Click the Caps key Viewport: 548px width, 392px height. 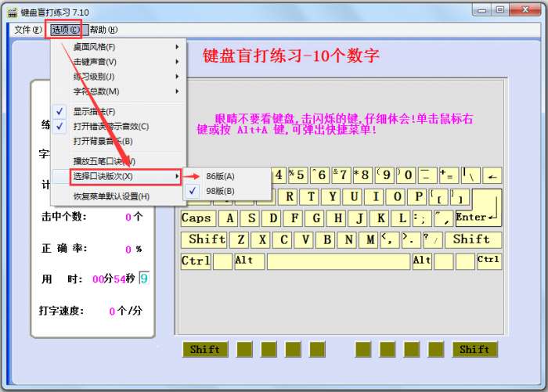[198, 218]
